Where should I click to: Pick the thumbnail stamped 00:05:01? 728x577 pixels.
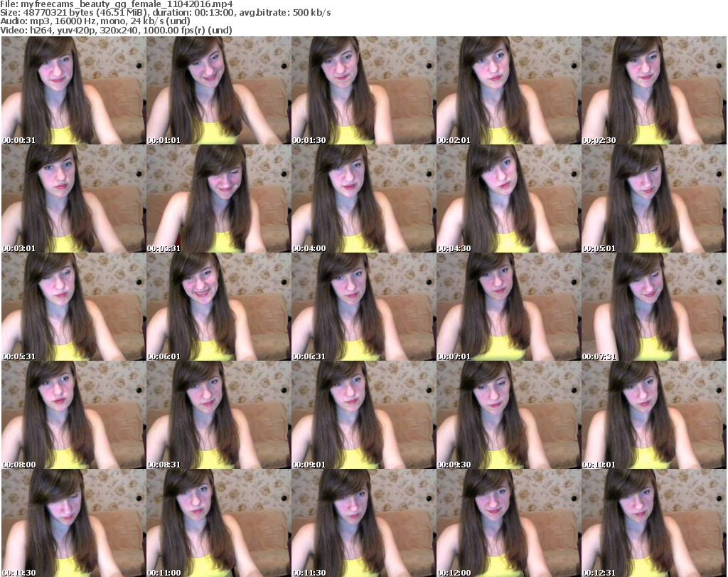654,198
